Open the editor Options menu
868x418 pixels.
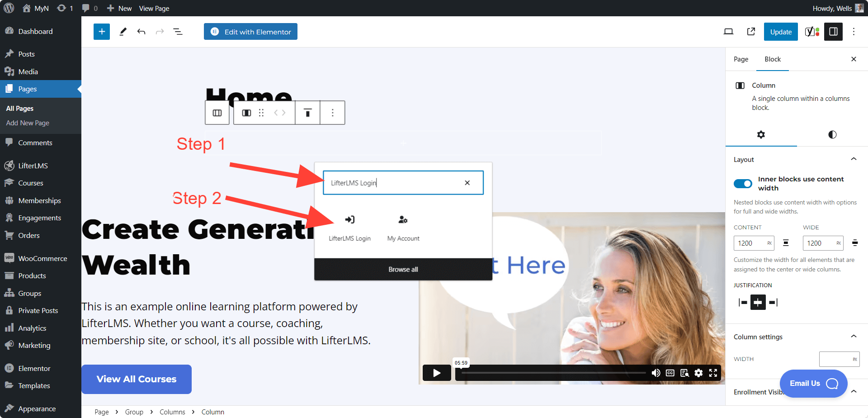pyautogui.click(x=854, y=32)
